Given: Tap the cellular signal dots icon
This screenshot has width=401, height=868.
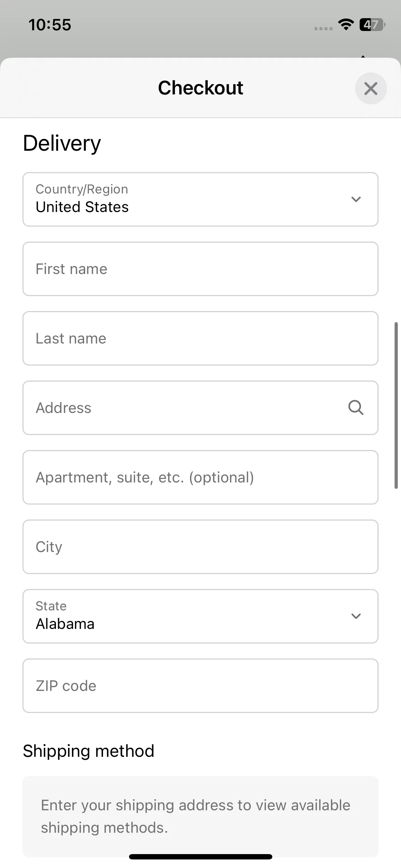Looking at the screenshot, I should pos(323,29).
